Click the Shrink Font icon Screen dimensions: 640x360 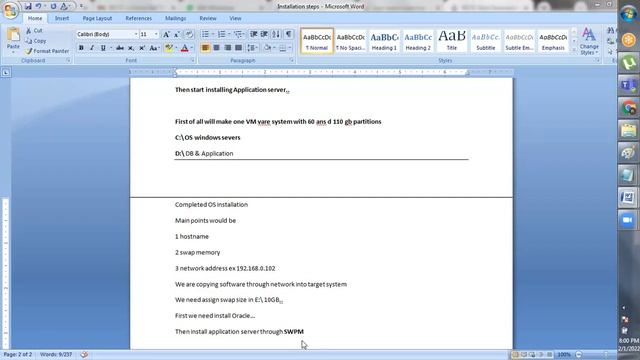click(x=177, y=35)
